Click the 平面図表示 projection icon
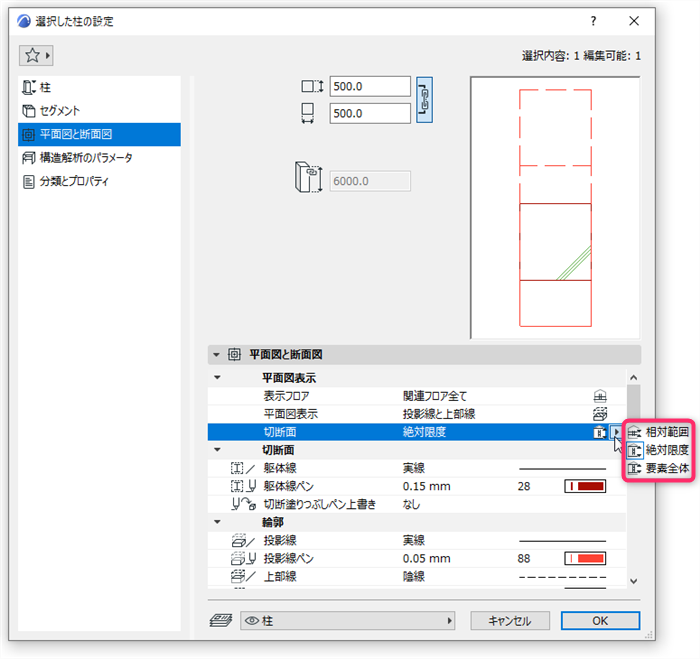The width and height of the screenshot is (700, 659). (x=600, y=414)
